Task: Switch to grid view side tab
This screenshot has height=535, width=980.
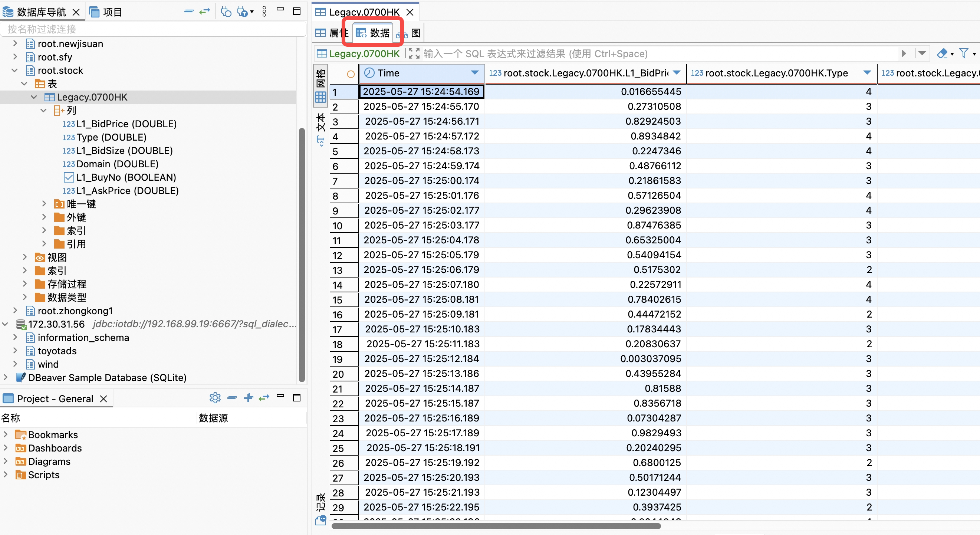Action: 320,86
